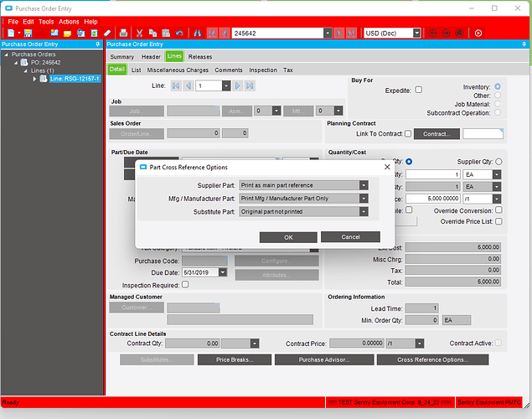Switch to the Releases tab
The height and width of the screenshot is (419, 532).
pos(200,57)
